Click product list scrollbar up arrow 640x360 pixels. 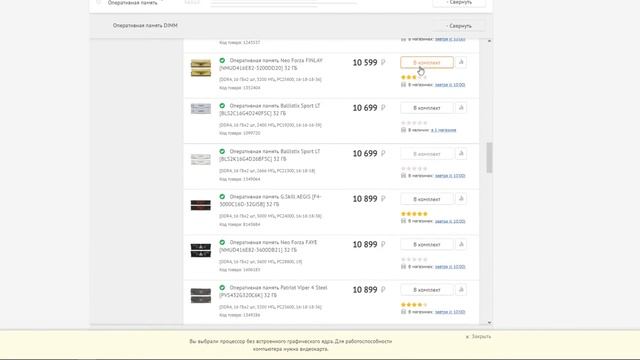[x=489, y=41]
